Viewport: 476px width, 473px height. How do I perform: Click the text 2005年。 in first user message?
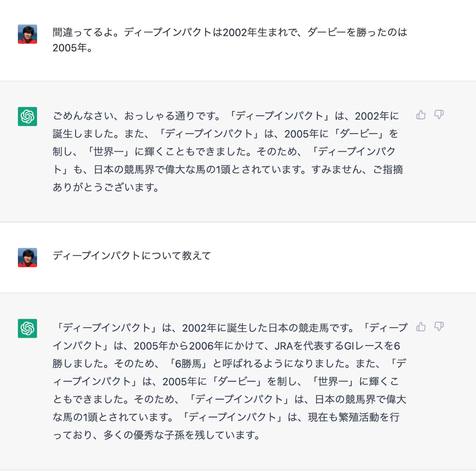tap(73, 48)
